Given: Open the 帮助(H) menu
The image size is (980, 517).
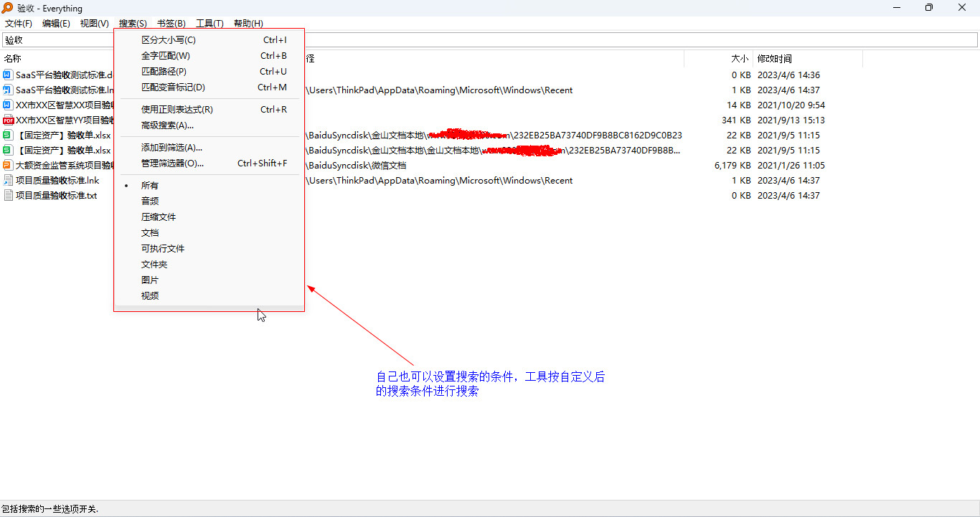Looking at the screenshot, I should pos(248,24).
